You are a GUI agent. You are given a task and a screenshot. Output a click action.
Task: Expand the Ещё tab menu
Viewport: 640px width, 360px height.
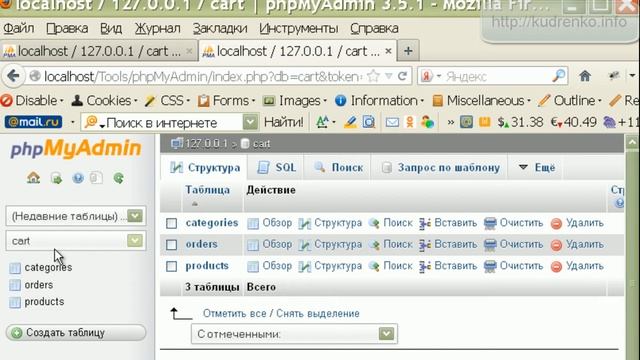[536, 167]
